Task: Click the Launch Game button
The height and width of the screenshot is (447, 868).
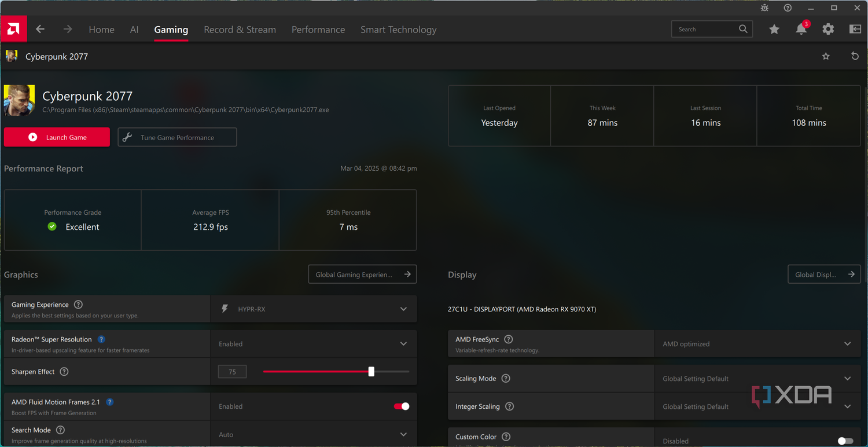Action: pyautogui.click(x=57, y=137)
